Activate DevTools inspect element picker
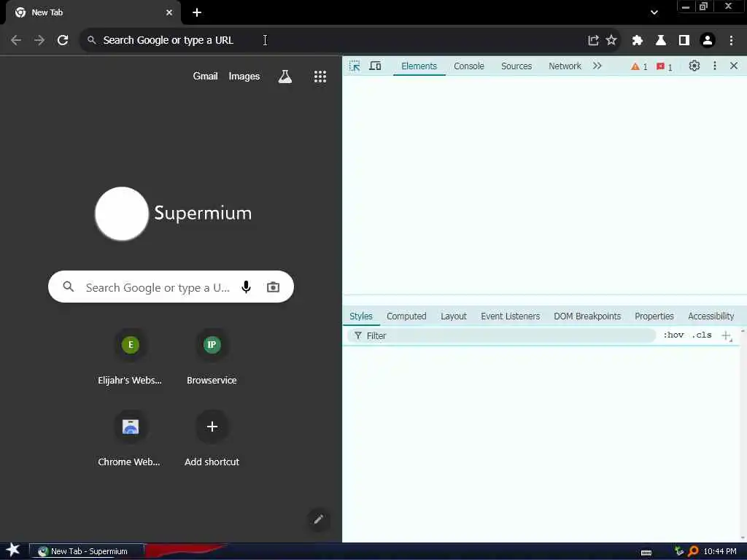Image resolution: width=747 pixels, height=560 pixels. click(x=355, y=66)
